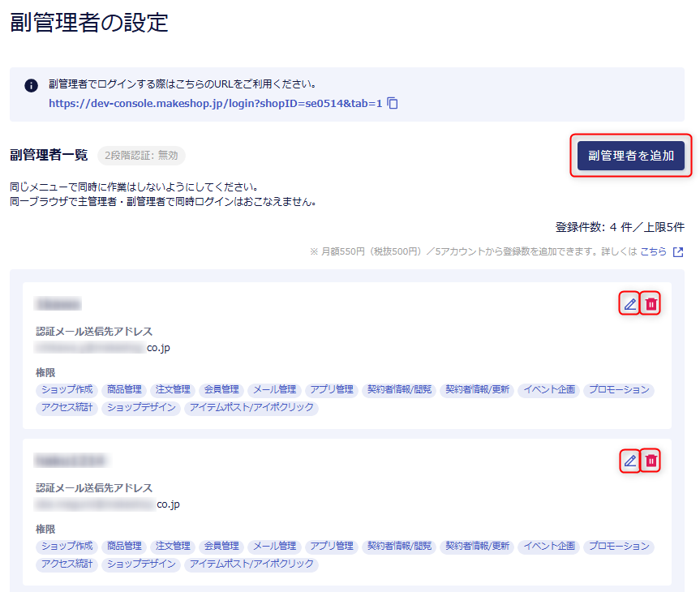Follow the こちら link for account pricing details
The height and width of the screenshot is (592, 700).
pos(653,252)
